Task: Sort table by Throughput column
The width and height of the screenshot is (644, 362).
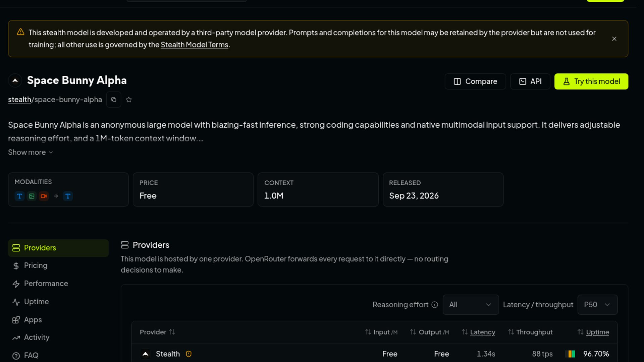Action: click(530, 332)
